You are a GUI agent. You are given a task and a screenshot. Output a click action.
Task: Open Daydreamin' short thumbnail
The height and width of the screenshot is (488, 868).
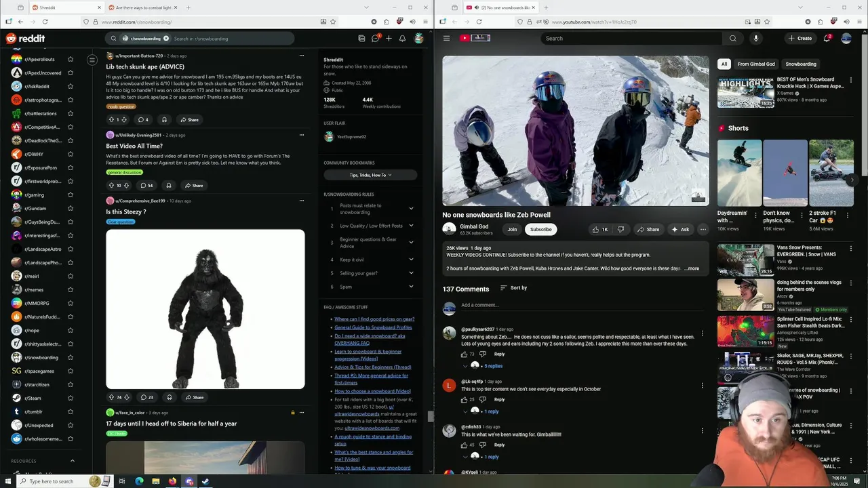click(739, 173)
